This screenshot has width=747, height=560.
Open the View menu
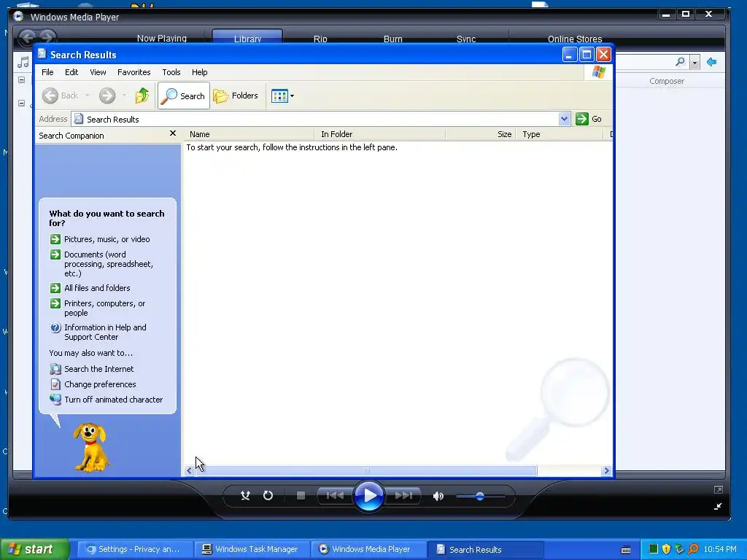pos(98,72)
